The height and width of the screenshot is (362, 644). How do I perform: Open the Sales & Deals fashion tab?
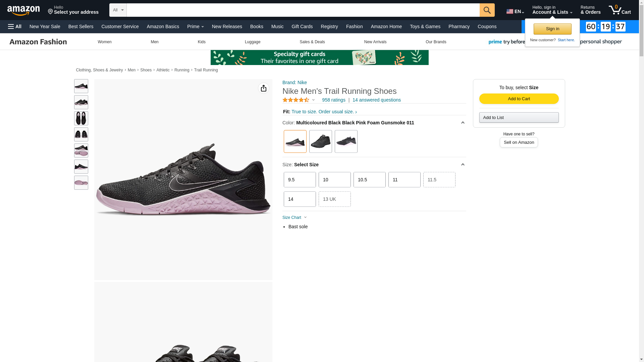[312, 42]
